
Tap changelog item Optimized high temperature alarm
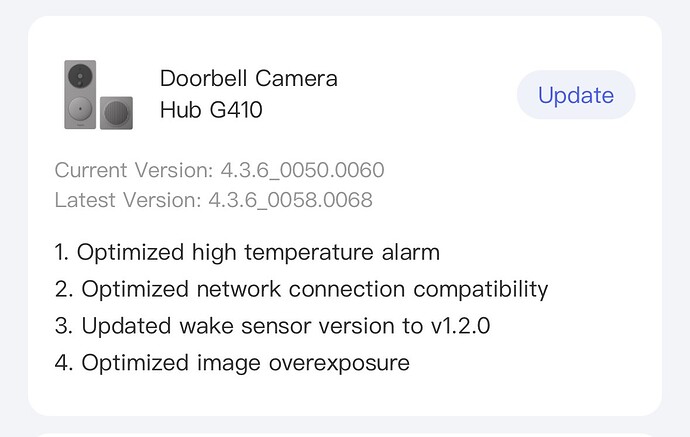click(x=258, y=253)
